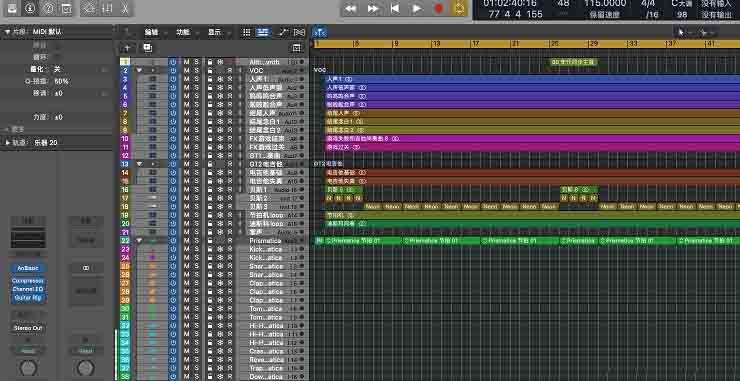This screenshot has height=381, width=740.
Task: Open the Editors scissors icon
Action: pyautogui.click(x=124, y=8)
